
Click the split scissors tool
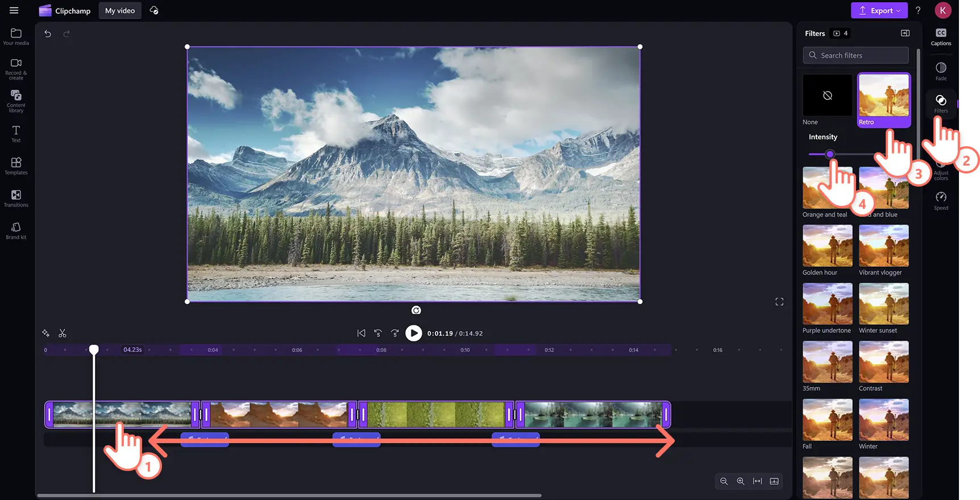[63, 333]
